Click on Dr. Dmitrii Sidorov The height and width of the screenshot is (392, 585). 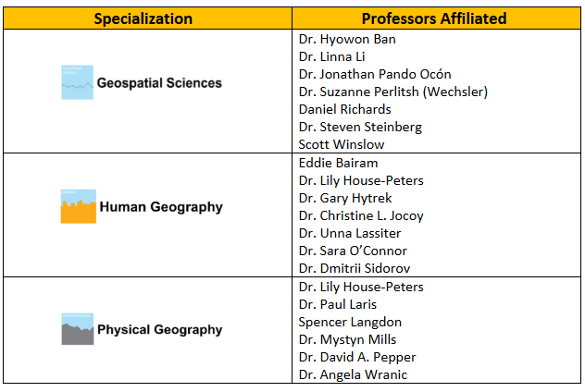pos(354,268)
